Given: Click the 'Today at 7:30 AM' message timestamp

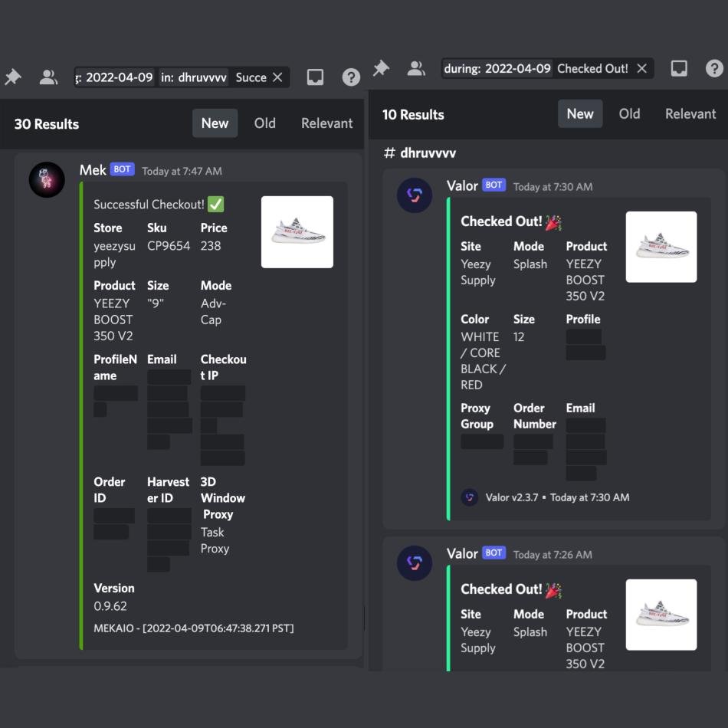Looking at the screenshot, I should pos(553,187).
